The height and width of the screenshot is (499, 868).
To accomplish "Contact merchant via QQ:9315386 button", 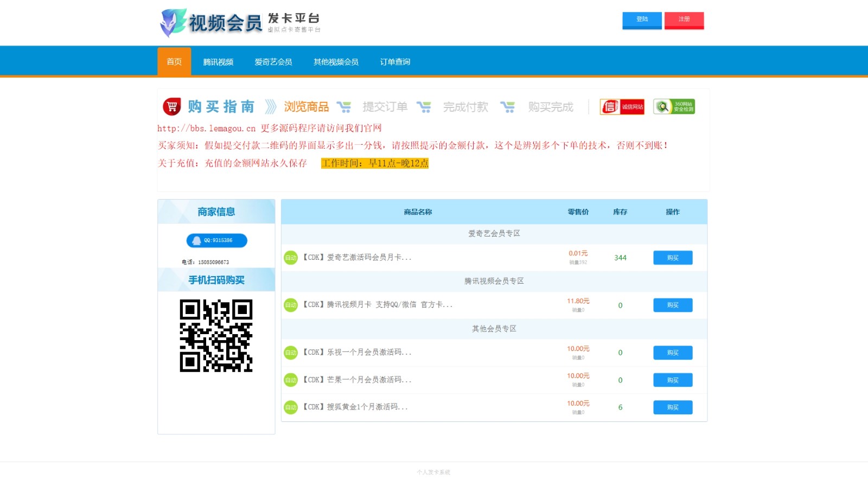I will tap(216, 240).
